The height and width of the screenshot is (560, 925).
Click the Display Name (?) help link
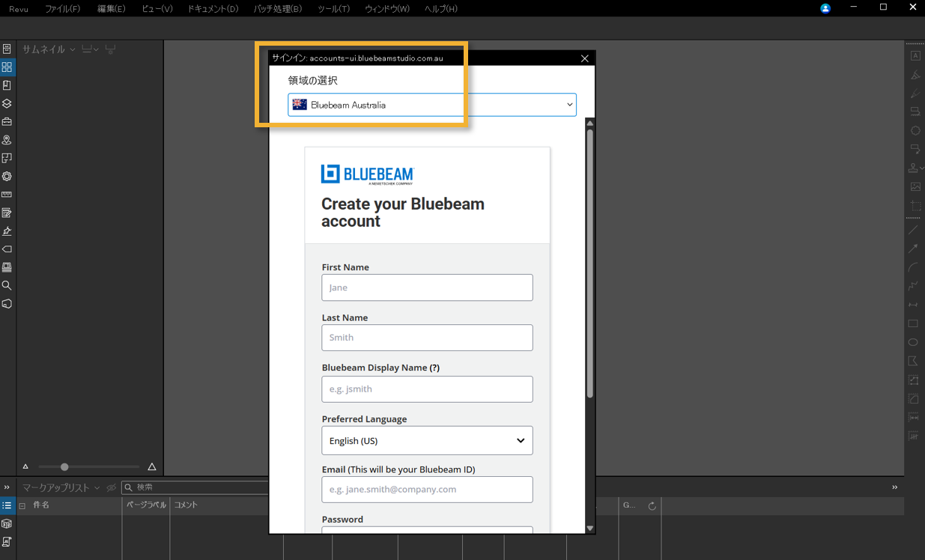pos(434,368)
